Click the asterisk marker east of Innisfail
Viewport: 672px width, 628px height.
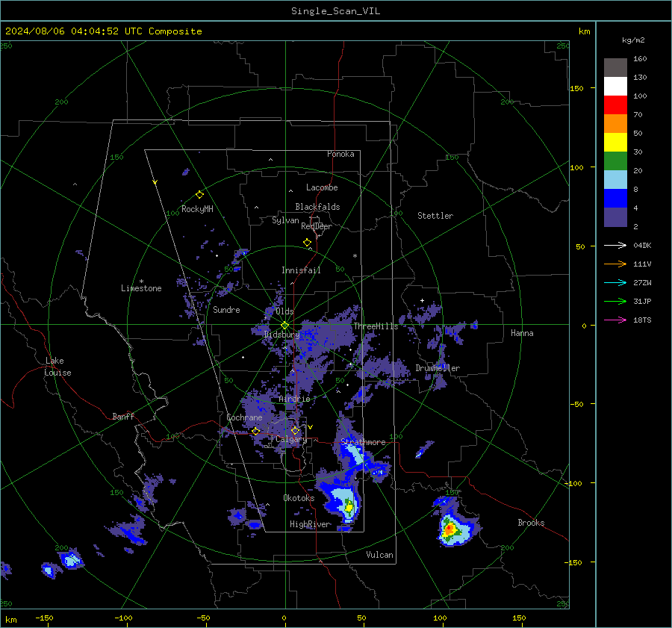point(355,256)
